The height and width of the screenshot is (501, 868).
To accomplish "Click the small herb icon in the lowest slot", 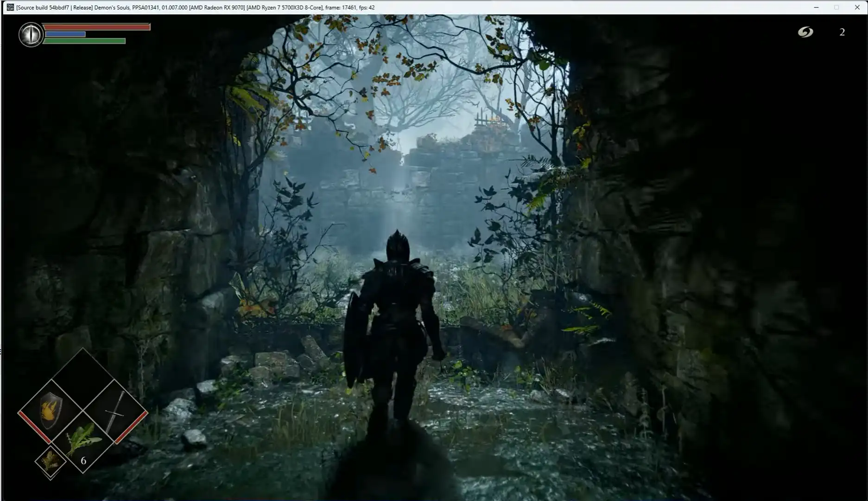I will pos(50,461).
